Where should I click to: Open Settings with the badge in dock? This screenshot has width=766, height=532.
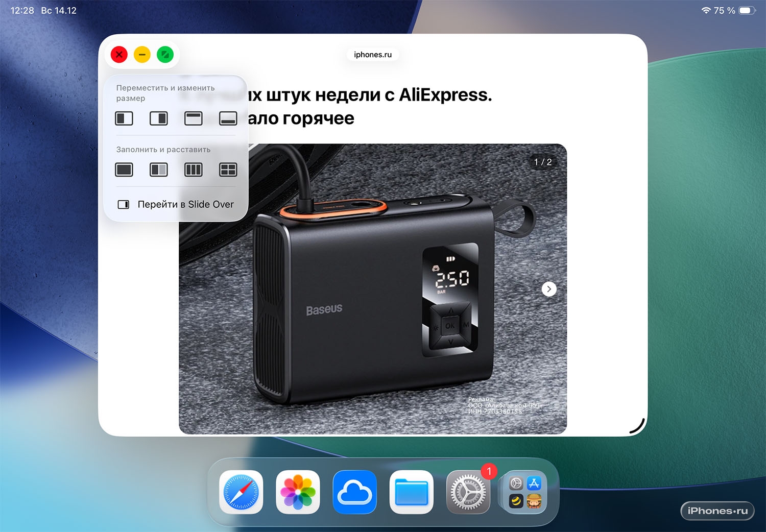pyautogui.click(x=468, y=492)
